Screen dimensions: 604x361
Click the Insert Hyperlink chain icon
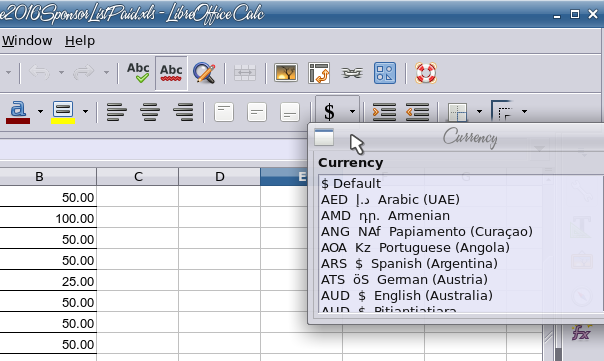(x=352, y=72)
